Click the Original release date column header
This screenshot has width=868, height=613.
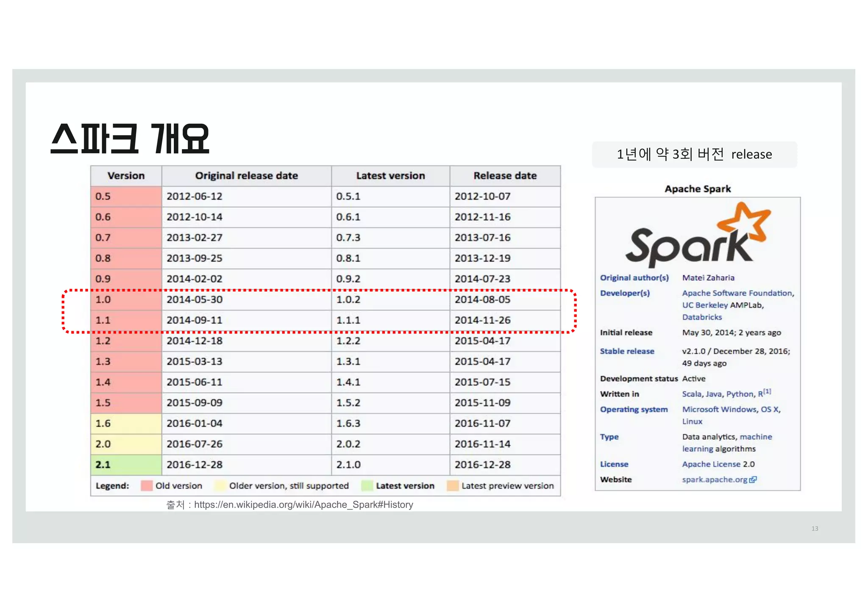pyautogui.click(x=246, y=176)
